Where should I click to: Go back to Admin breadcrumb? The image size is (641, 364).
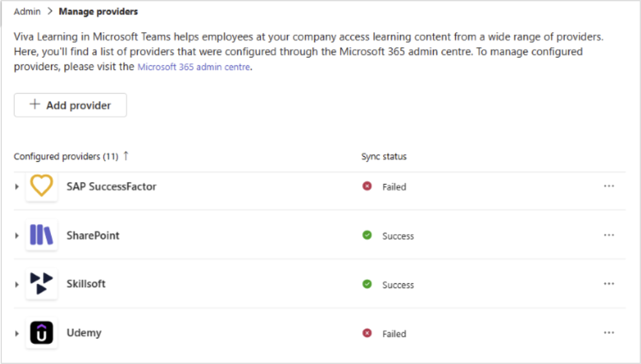coord(27,12)
